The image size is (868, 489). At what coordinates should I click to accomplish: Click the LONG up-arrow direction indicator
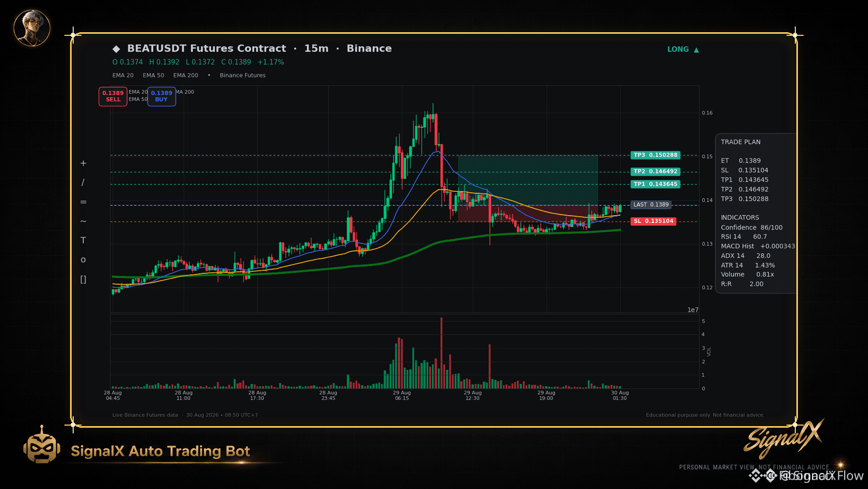pyautogui.click(x=683, y=49)
